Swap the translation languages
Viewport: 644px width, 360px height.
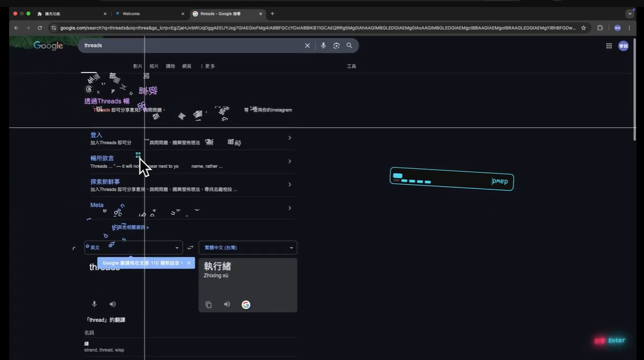click(190, 248)
